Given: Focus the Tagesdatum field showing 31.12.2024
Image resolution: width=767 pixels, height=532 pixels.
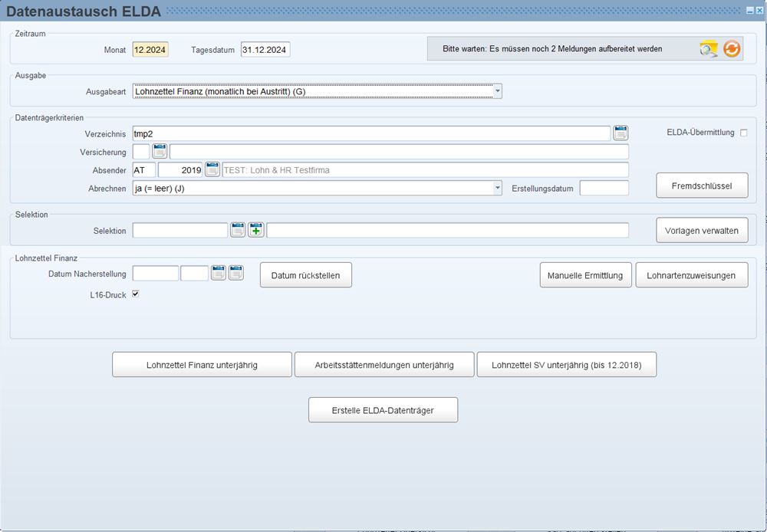Looking at the screenshot, I should [x=265, y=49].
